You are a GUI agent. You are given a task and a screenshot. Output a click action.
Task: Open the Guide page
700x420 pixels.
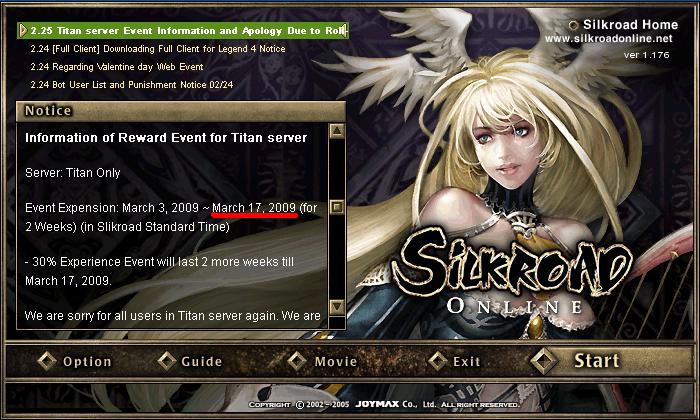pyautogui.click(x=201, y=361)
